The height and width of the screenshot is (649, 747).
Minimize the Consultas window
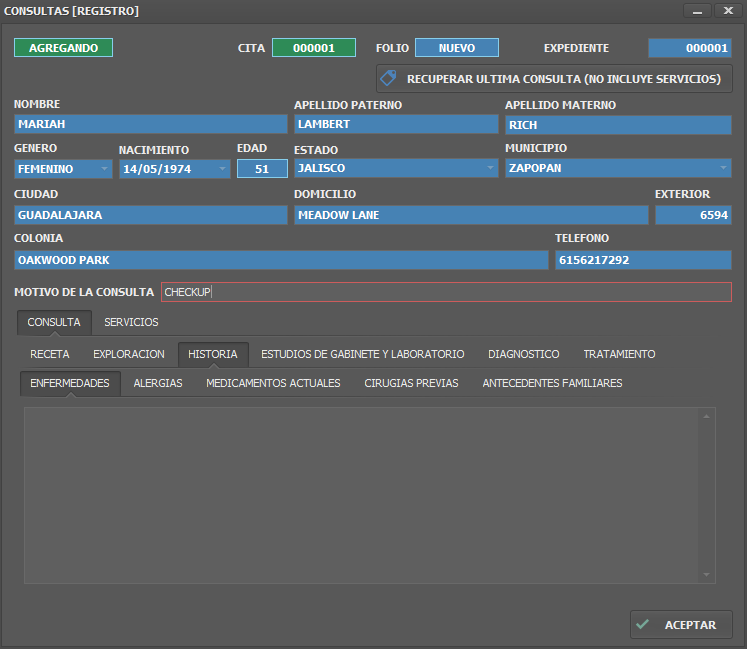[x=697, y=10]
